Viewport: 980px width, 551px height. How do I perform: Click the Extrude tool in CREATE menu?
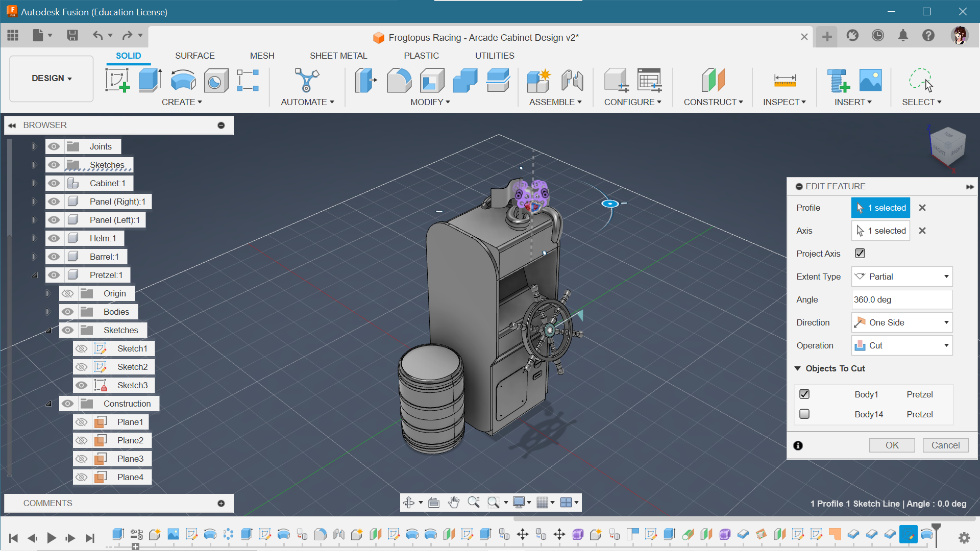pyautogui.click(x=150, y=80)
